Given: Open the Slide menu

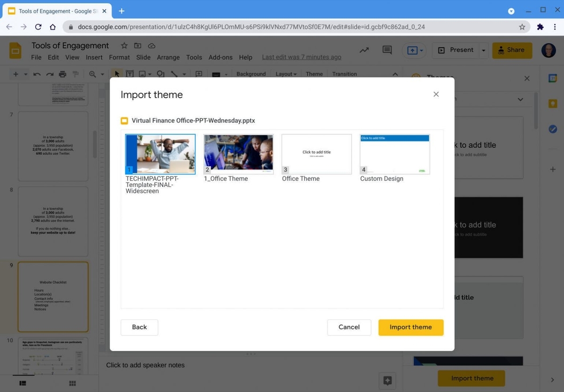Looking at the screenshot, I should 143,57.
